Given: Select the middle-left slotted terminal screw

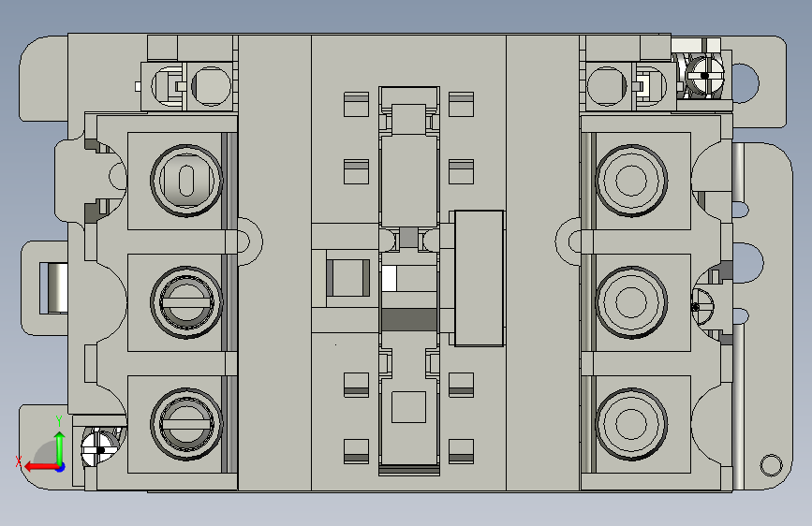Looking at the screenshot, I should click(186, 302).
